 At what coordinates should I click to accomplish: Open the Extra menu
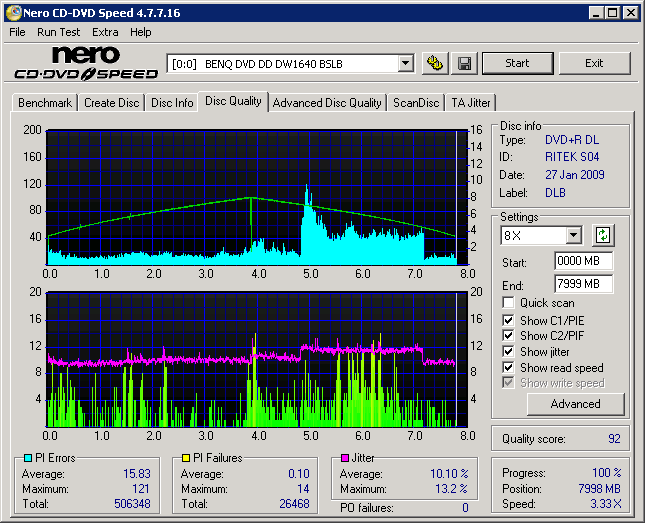coord(105,32)
